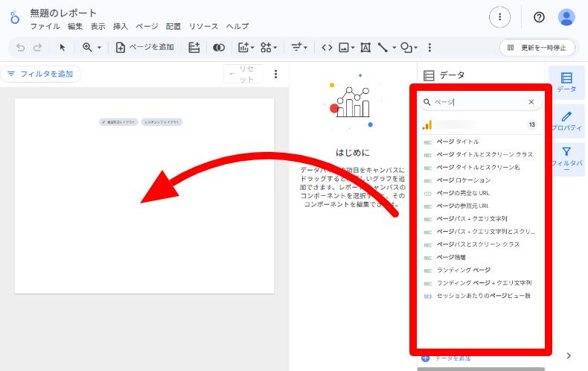Open the ページ menu
This screenshot has width=588, height=371.
[x=147, y=26]
